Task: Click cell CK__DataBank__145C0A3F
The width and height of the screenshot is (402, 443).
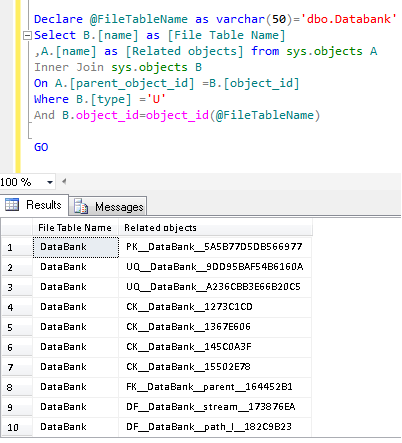Action: pyautogui.click(x=215, y=347)
